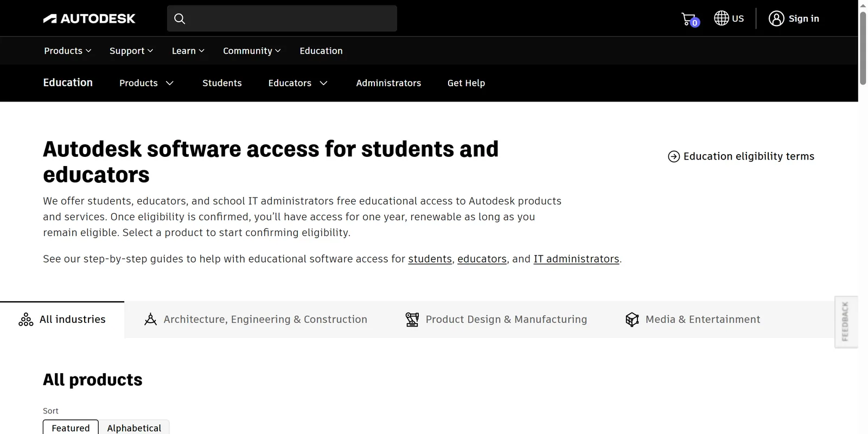This screenshot has width=868, height=434.
Task: Select the All industries tab
Action: 62,320
